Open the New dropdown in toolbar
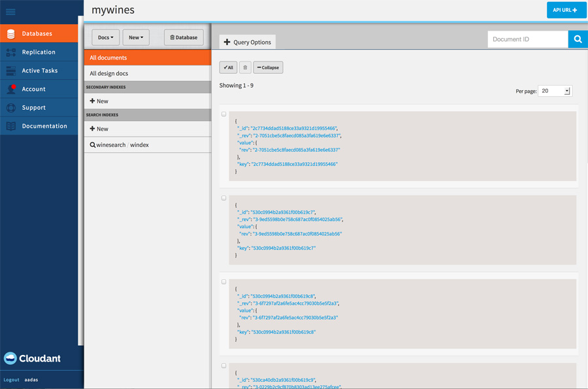The image size is (588, 389). coord(136,37)
